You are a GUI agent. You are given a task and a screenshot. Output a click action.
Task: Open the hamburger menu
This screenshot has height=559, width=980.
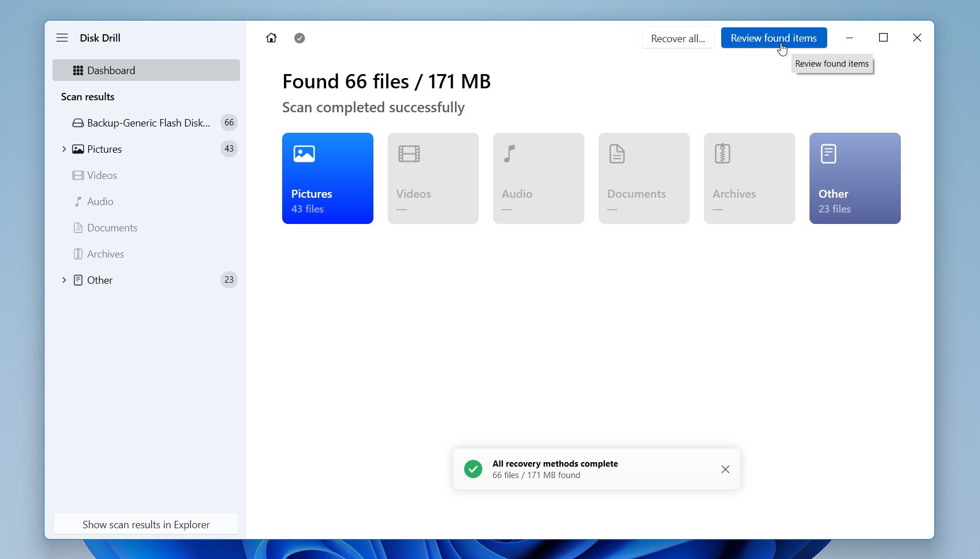point(62,38)
